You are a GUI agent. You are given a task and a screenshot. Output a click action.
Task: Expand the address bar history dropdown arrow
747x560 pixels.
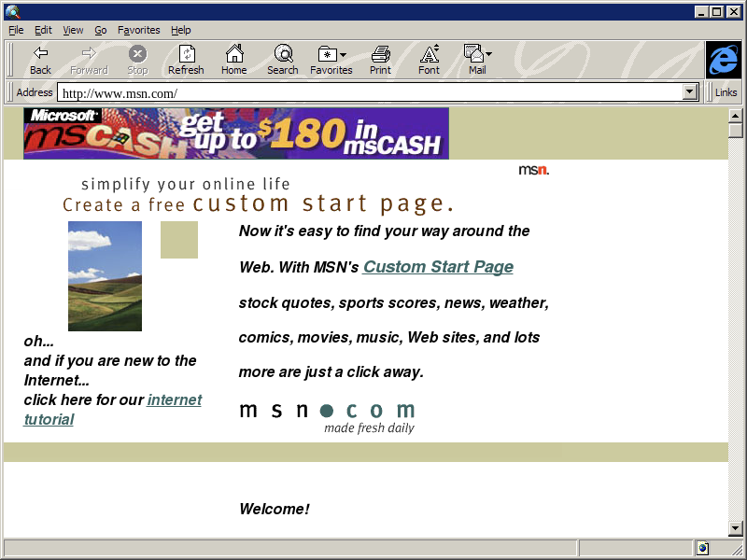click(691, 92)
